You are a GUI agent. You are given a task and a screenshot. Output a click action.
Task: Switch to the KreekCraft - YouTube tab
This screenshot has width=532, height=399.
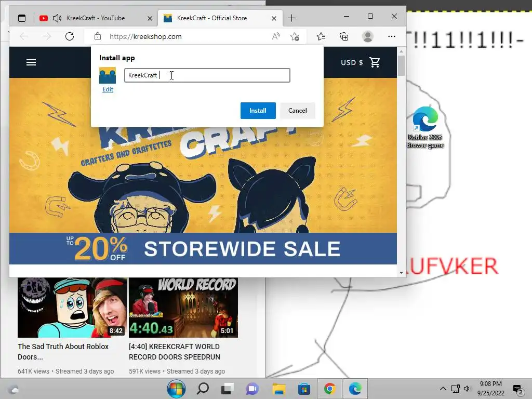(x=96, y=18)
